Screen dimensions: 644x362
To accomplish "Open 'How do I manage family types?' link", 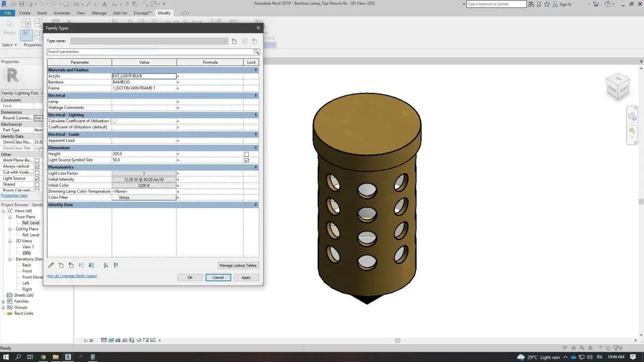I will tap(72, 276).
